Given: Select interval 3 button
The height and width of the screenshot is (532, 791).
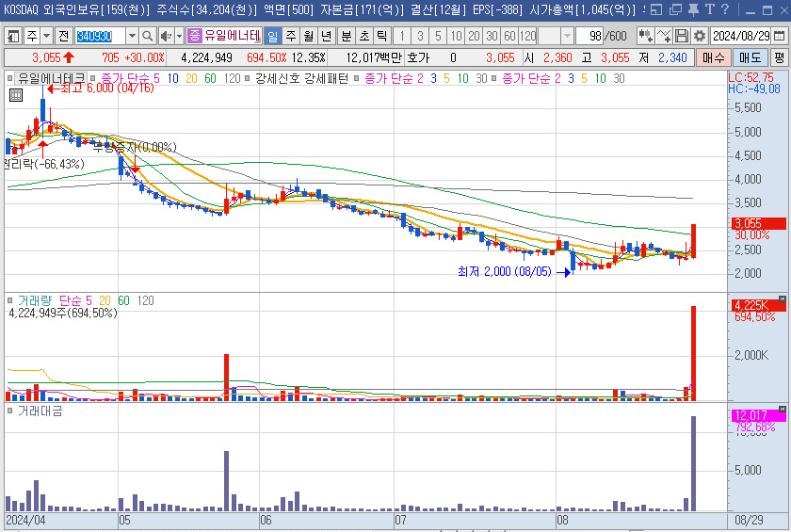Looking at the screenshot, I should [x=420, y=36].
